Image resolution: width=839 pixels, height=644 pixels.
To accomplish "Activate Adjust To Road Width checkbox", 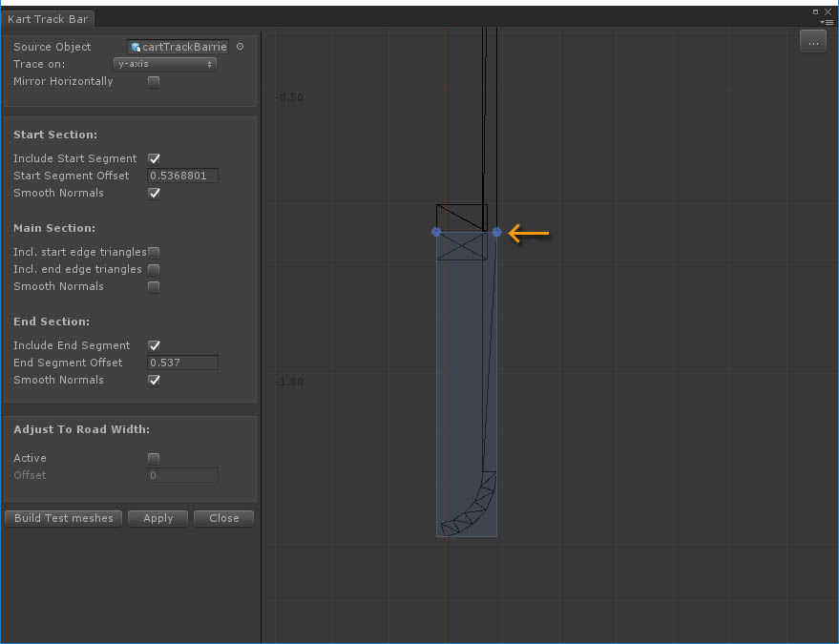I will 154,458.
